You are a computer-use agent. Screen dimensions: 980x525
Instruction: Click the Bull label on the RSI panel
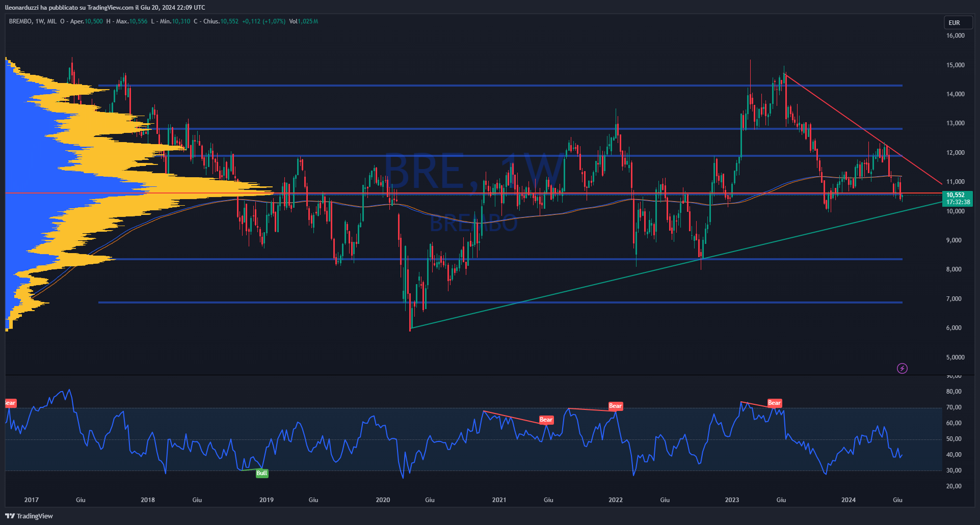(261, 473)
